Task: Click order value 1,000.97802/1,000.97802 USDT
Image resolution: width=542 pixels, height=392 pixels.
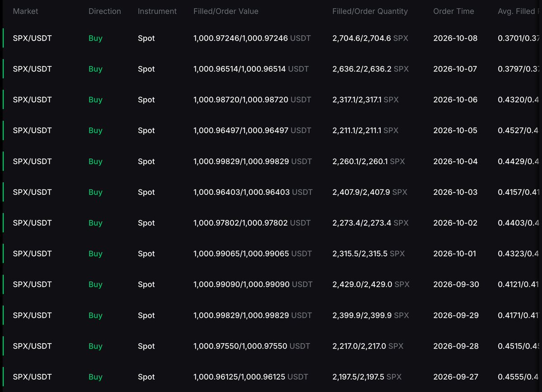Action: [252, 223]
